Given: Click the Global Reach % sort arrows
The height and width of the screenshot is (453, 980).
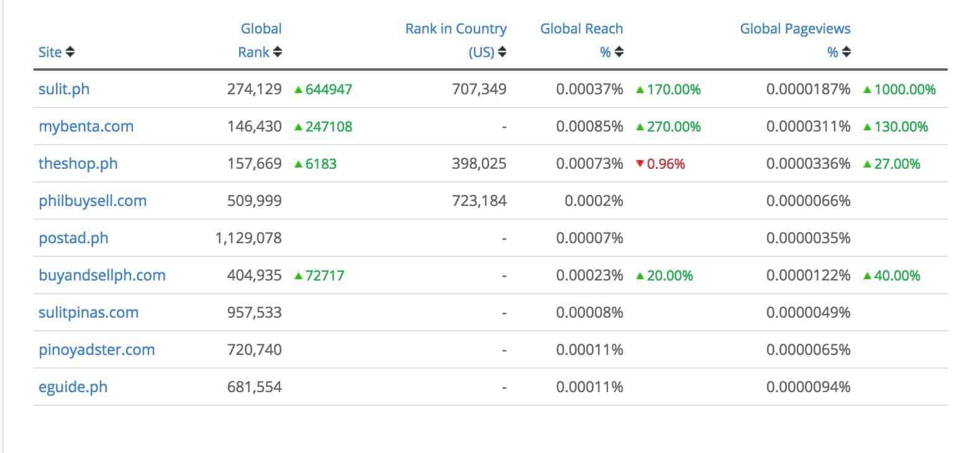Looking at the screenshot, I should point(619,52).
